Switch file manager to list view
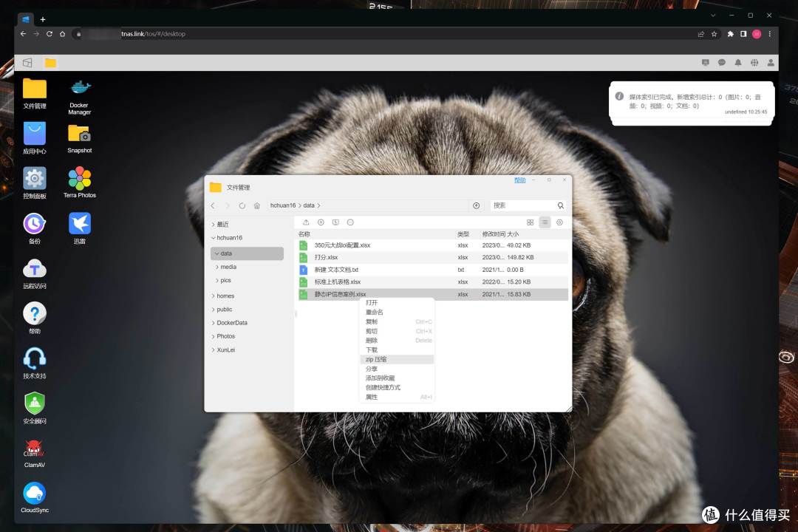798x532 pixels. (545, 222)
